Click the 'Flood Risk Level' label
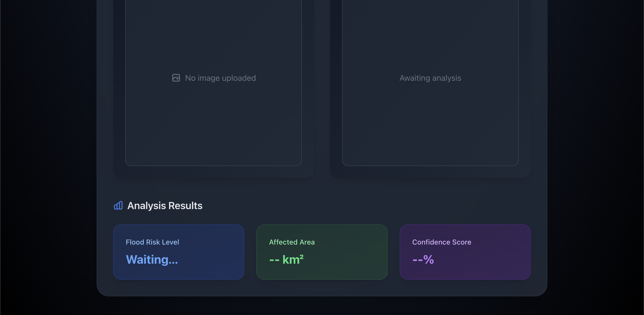 pos(152,242)
